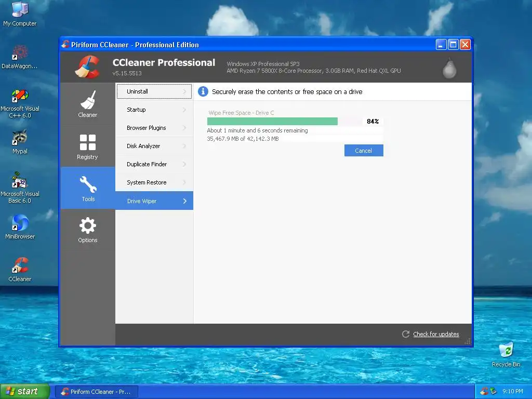The image size is (532, 399).
Task: Open the DataWagon desktop shortcut
Action: [20, 57]
